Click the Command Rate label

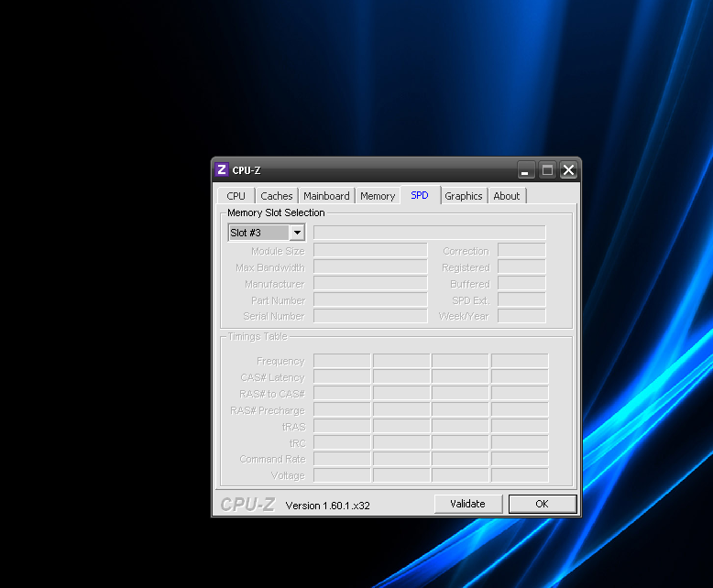pyautogui.click(x=272, y=460)
